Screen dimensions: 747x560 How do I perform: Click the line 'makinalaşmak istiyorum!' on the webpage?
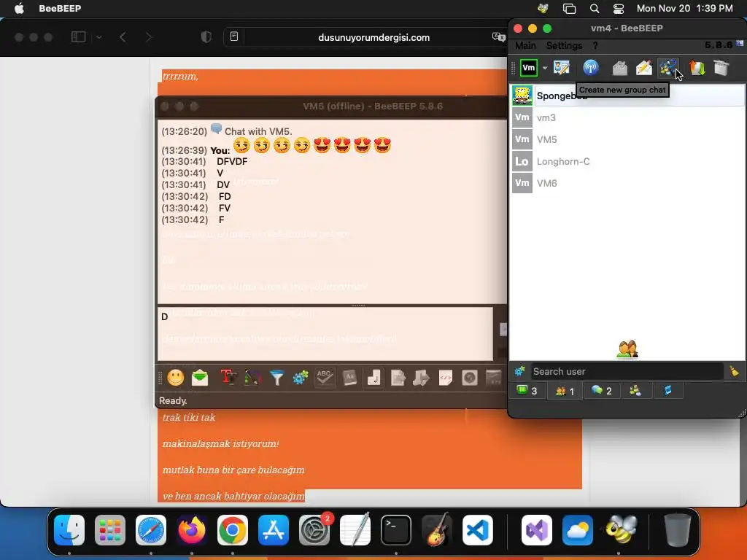(x=220, y=444)
